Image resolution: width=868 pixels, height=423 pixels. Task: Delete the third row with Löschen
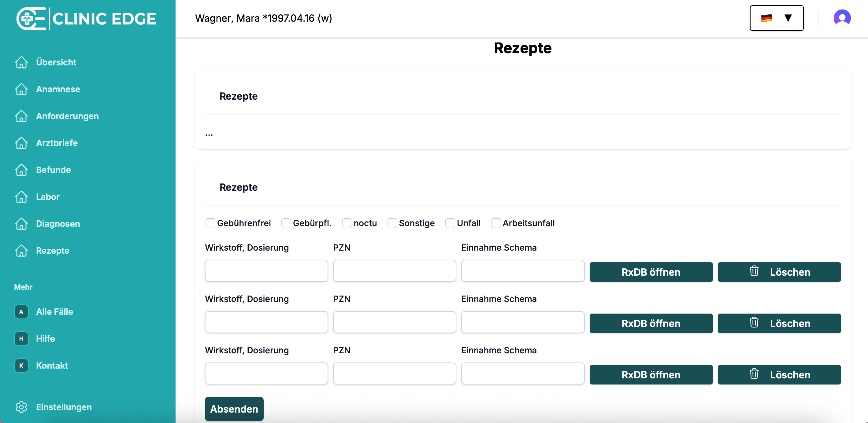[x=779, y=374]
